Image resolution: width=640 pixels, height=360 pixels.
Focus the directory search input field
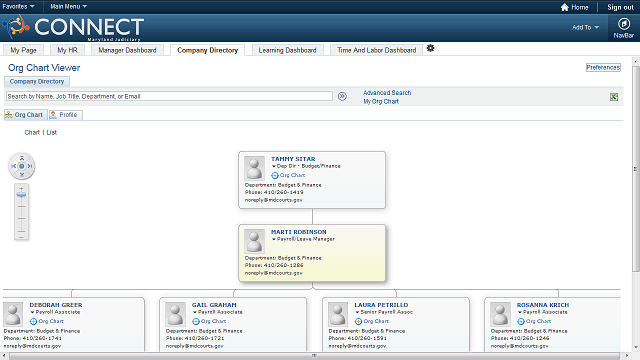[169, 96]
